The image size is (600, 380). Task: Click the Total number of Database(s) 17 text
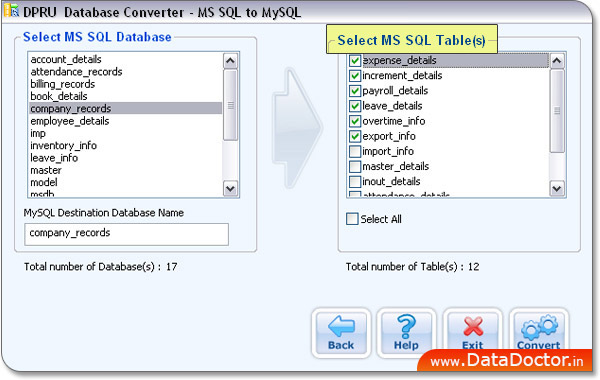[x=101, y=267]
